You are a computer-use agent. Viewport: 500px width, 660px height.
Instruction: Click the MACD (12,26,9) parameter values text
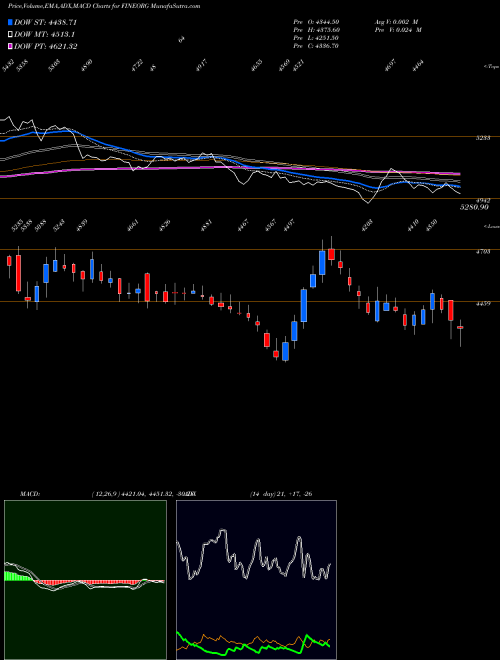click(140, 494)
